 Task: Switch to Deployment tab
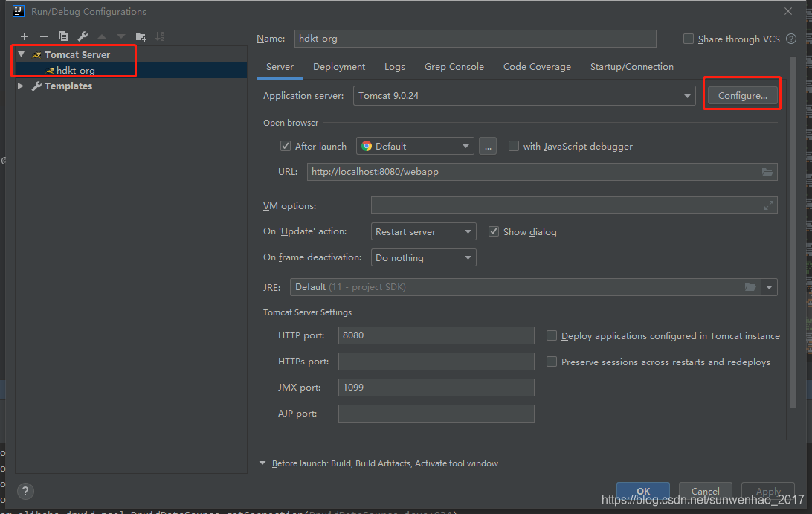(x=339, y=67)
